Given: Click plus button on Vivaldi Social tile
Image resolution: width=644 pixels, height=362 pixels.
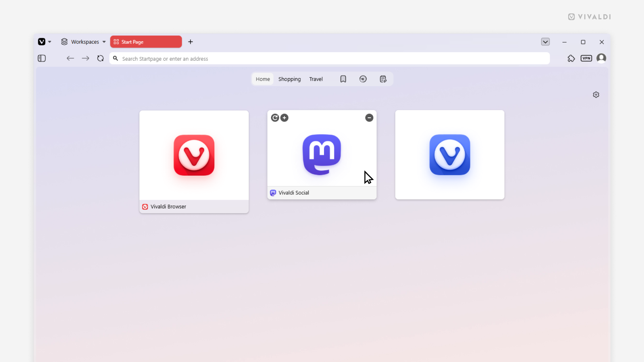Looking at the screenshot, I should click(284, 118).
